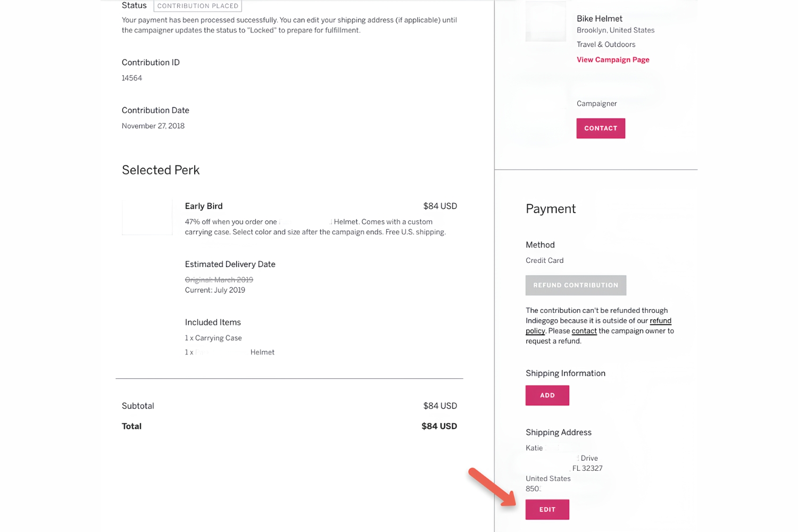Open the refund policy link
Viewport: 798px width, 532px height.
[660, 321]
